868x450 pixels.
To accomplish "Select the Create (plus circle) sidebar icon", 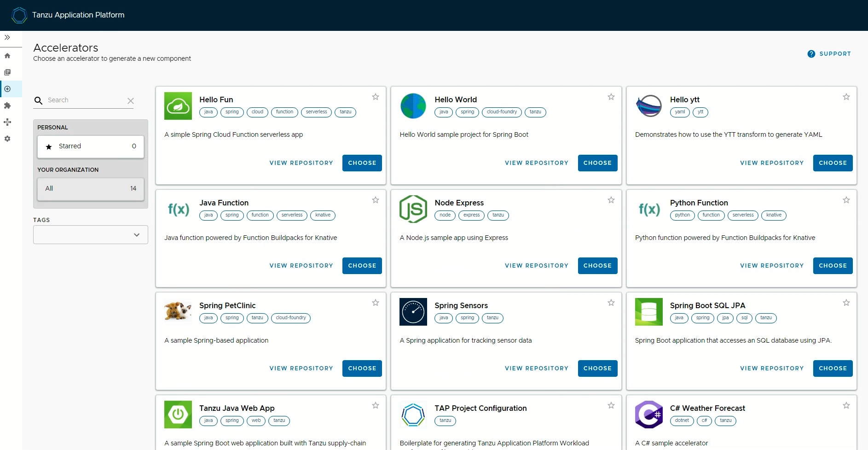I will pyautogui.click(x=7, y=89).
